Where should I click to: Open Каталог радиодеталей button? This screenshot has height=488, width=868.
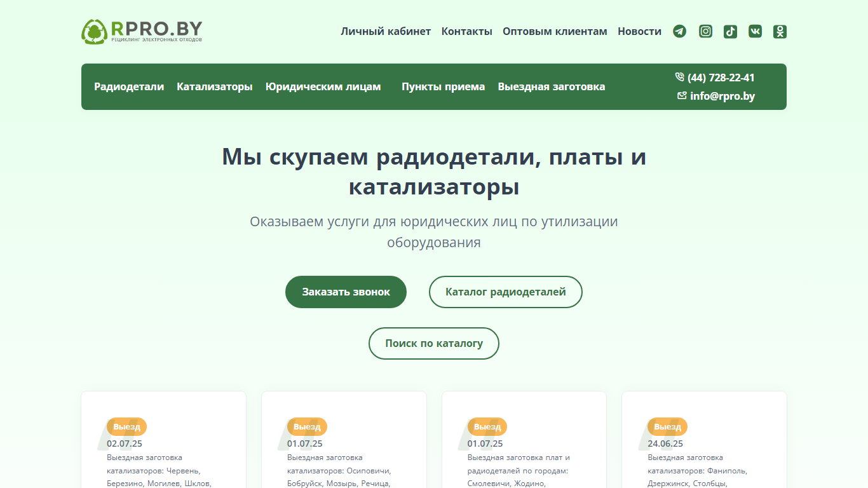pyautogui.click(x=506, y=292)
